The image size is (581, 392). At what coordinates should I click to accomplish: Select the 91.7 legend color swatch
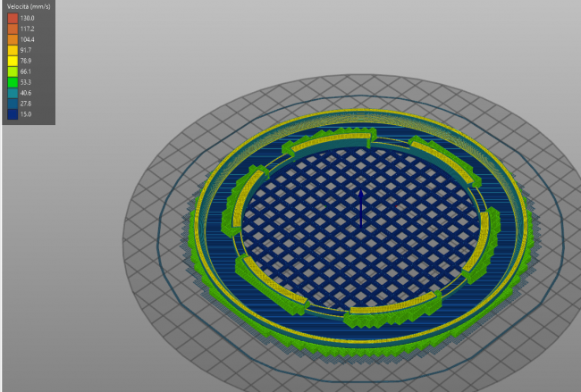[x=13, y=50]
